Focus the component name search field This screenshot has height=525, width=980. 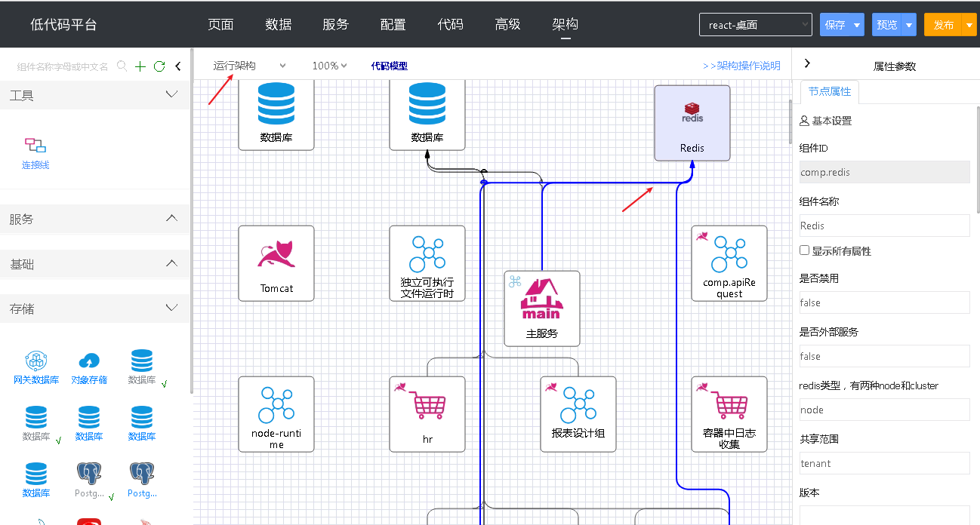(x=63, y=66)
